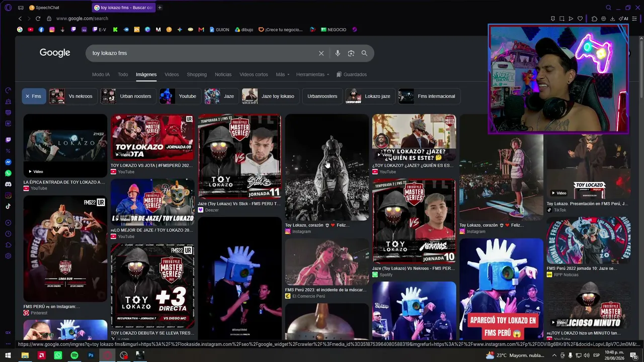Open the Opera menu logo button
The height and width of the screenshot is (362, 644).
click(x=8, y=8)
